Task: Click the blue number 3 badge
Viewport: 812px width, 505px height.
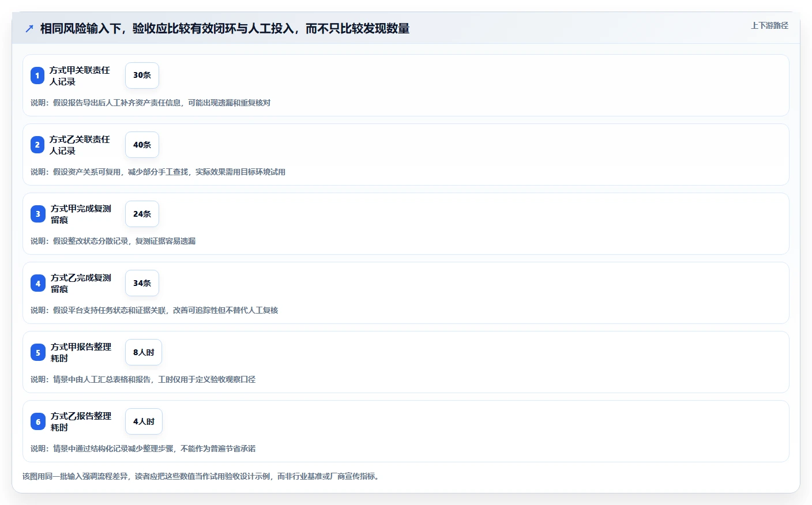Action: coord(38,214)
